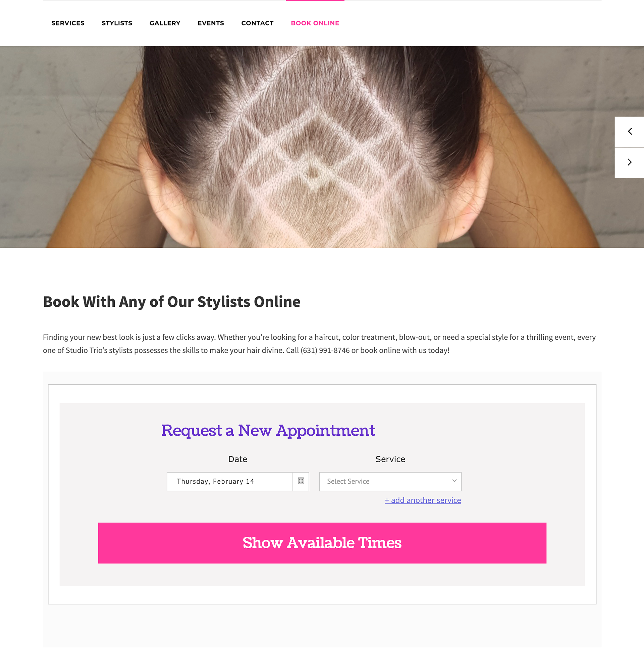
Task: Open the Gallery navigation link
Action: coord(165,23)
